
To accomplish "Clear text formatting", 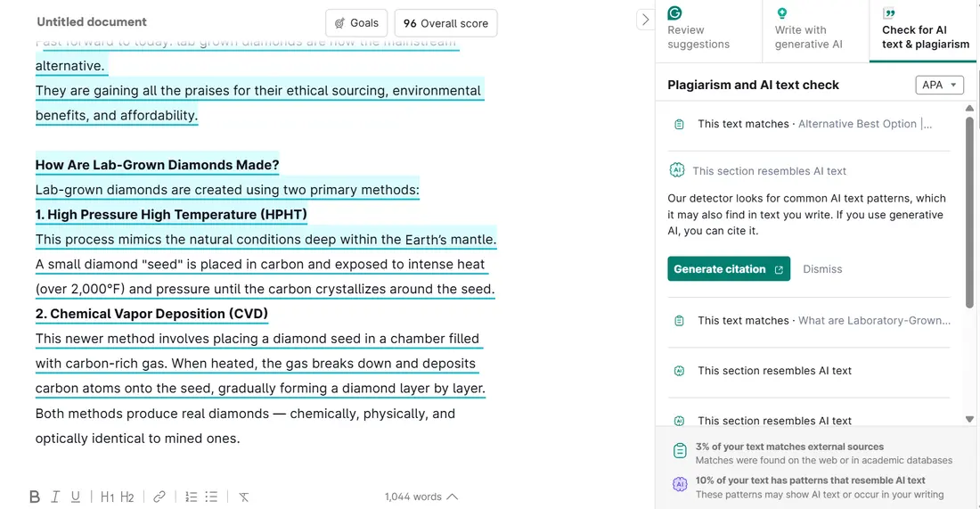I will point(243,497).
